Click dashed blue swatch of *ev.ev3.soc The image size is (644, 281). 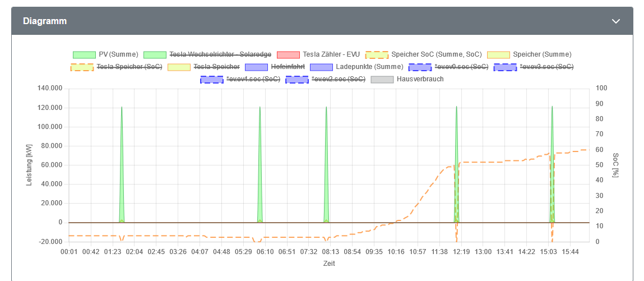coord(505,67)
